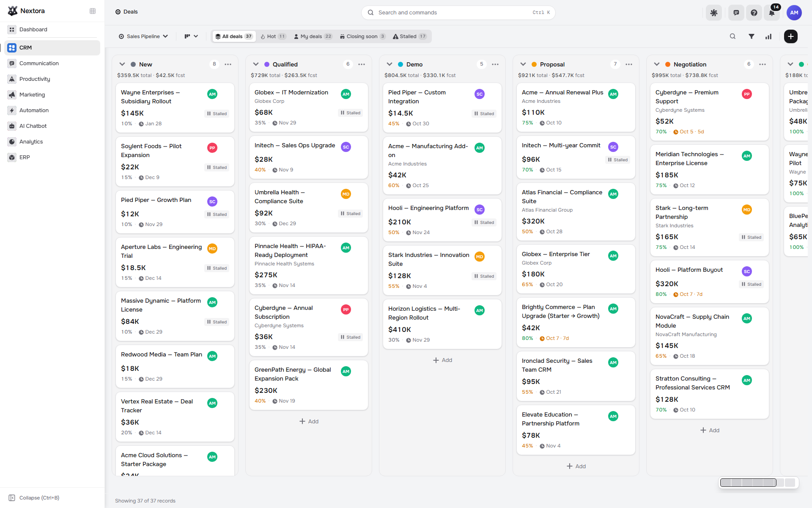Viewport: 812px width, 508px height.
Task: Open the AI Chatbot module
Action: tap(52, 126)
